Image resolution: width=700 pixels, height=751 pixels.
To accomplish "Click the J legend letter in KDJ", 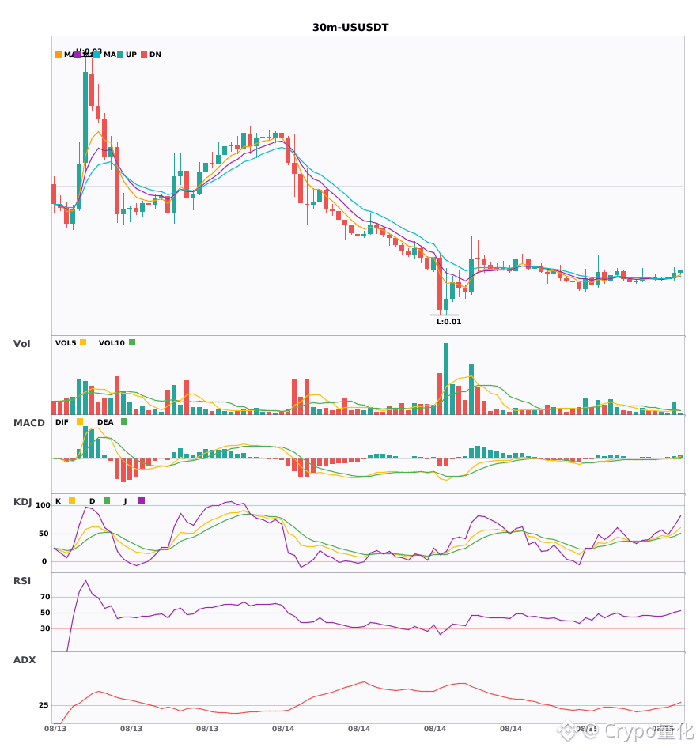I will coord(125,501).
